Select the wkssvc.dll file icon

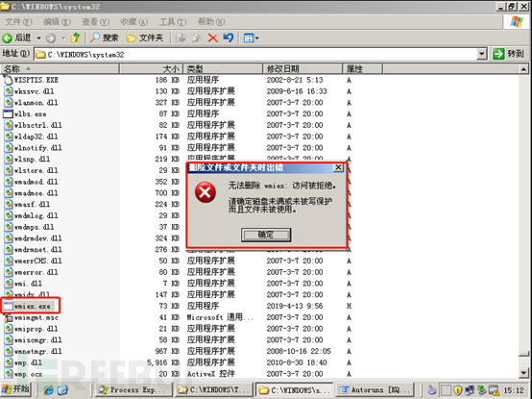click(8, 91)
